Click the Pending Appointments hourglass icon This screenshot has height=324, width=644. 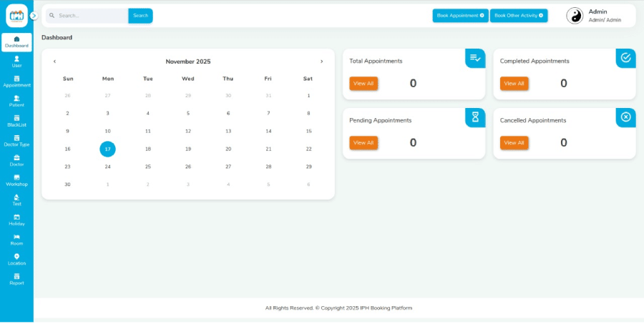click(x=475, y=117)
